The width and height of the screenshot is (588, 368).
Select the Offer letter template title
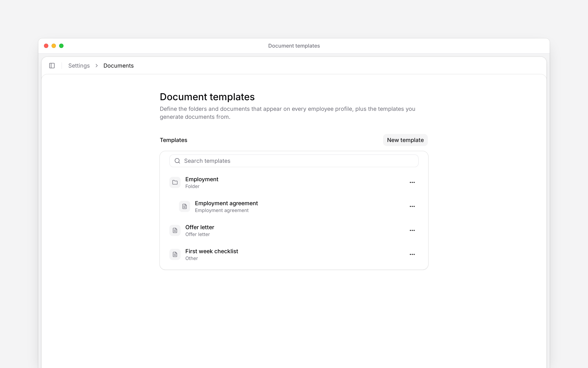pos(200,227)
